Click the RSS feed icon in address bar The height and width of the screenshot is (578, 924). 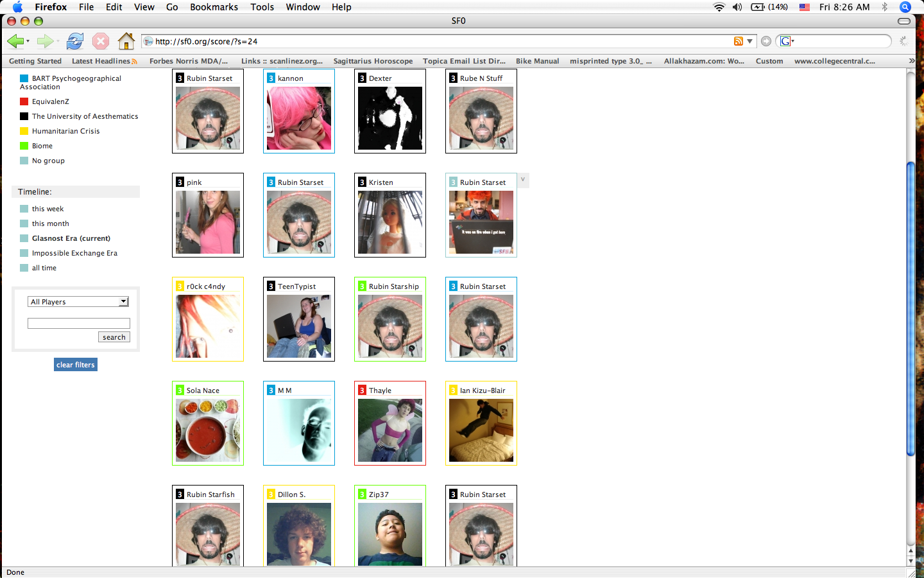[739, 41]
